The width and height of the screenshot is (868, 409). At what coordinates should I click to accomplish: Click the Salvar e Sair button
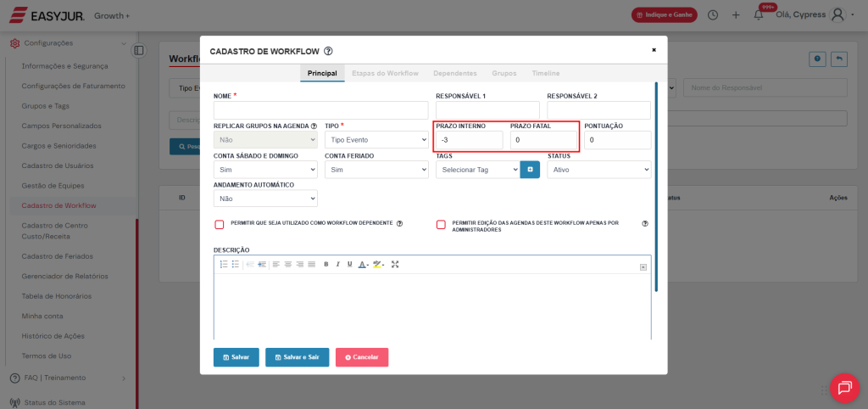(297, 357)
